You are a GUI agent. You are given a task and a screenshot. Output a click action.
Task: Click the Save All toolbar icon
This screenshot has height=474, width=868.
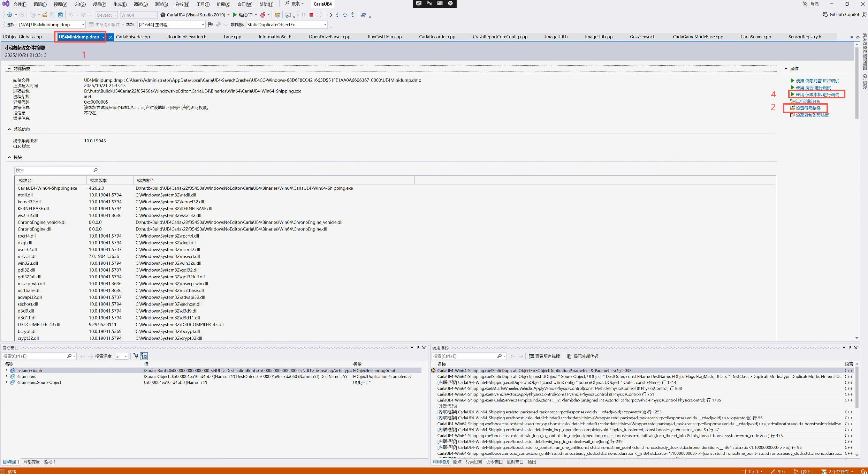click(x=60, y=15)
